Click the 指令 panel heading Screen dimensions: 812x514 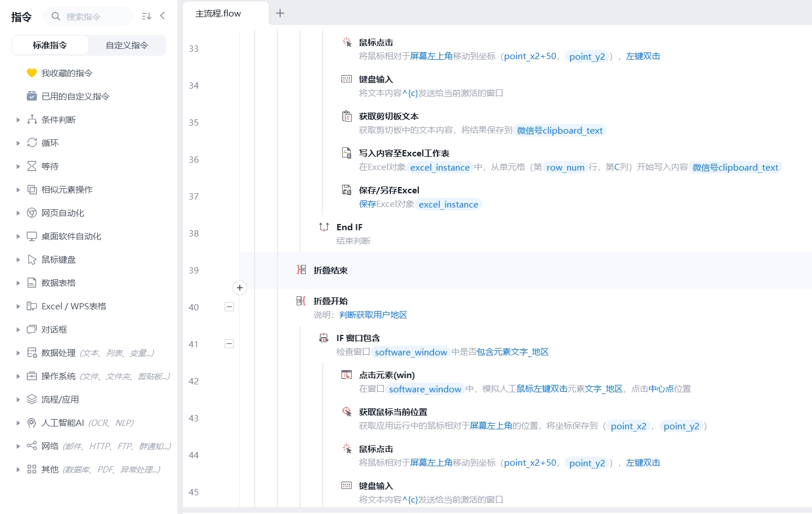(x=22, y=17)
